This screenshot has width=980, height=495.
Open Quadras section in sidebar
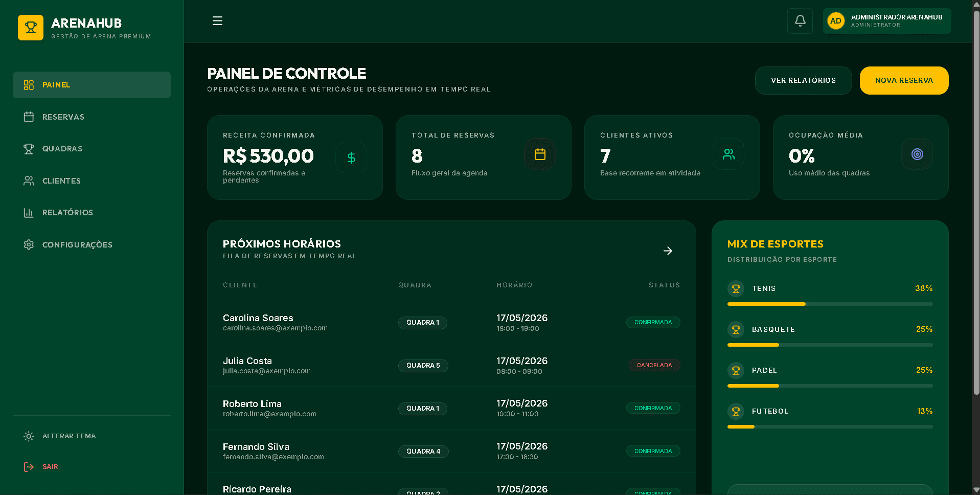[92, 149]
